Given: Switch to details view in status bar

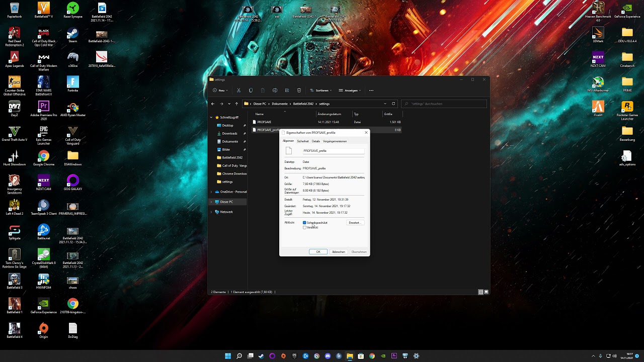Looking at the screenshot, I should click(x=481, y=292).
